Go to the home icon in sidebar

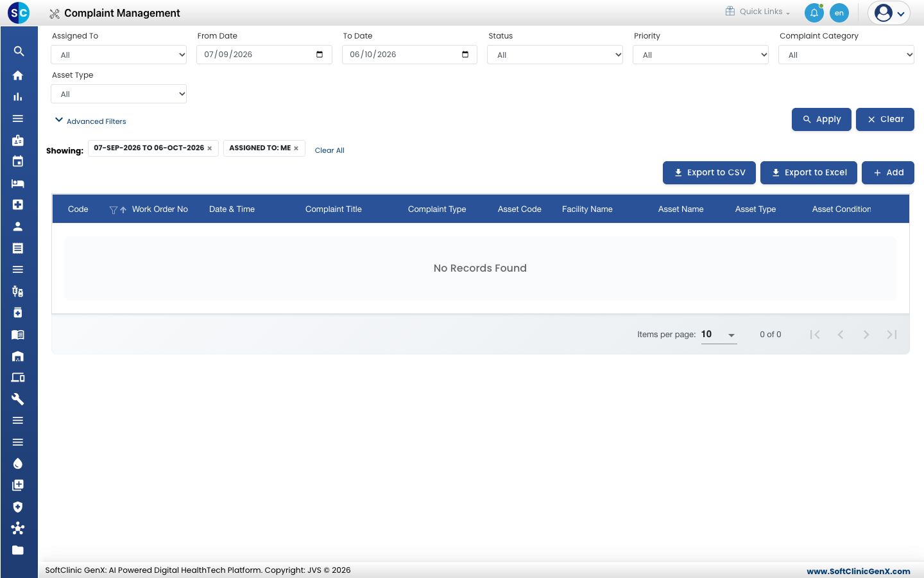(x=18, y=75)
